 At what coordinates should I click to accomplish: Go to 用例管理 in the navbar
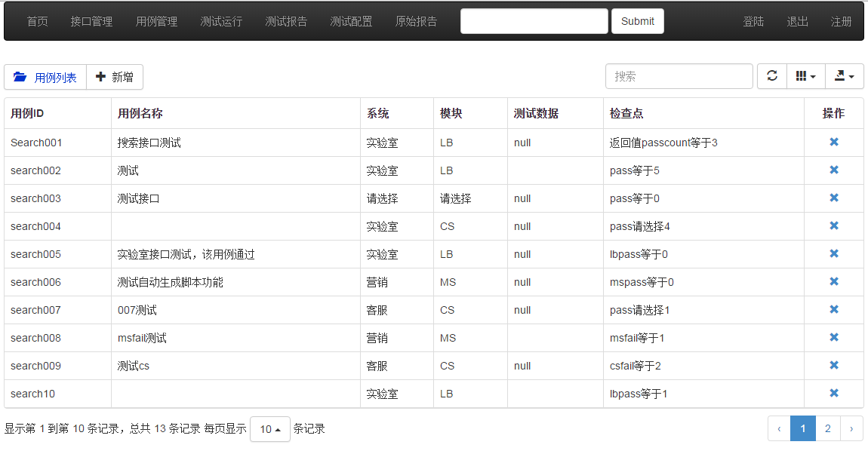click(x=157, y=22)
